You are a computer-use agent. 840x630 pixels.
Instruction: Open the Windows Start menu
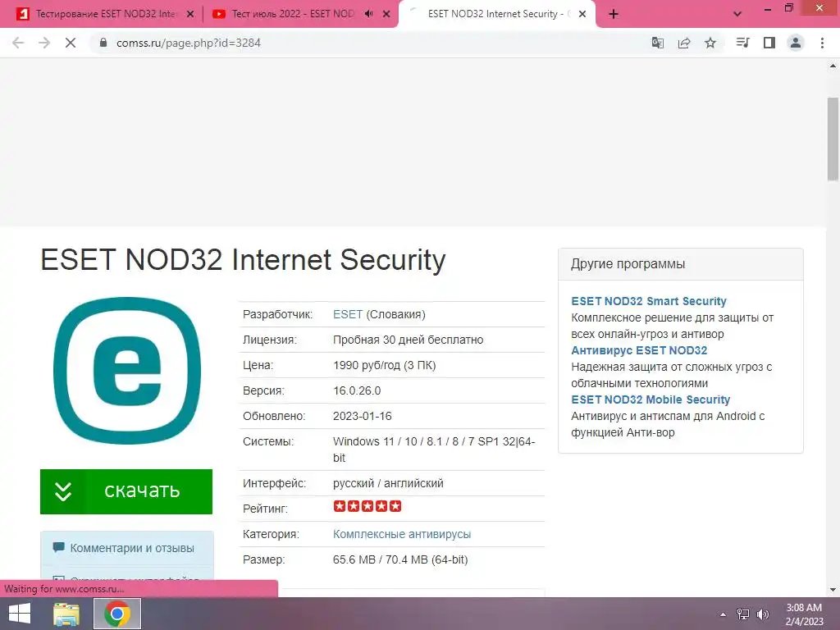(x=20, y=614)
